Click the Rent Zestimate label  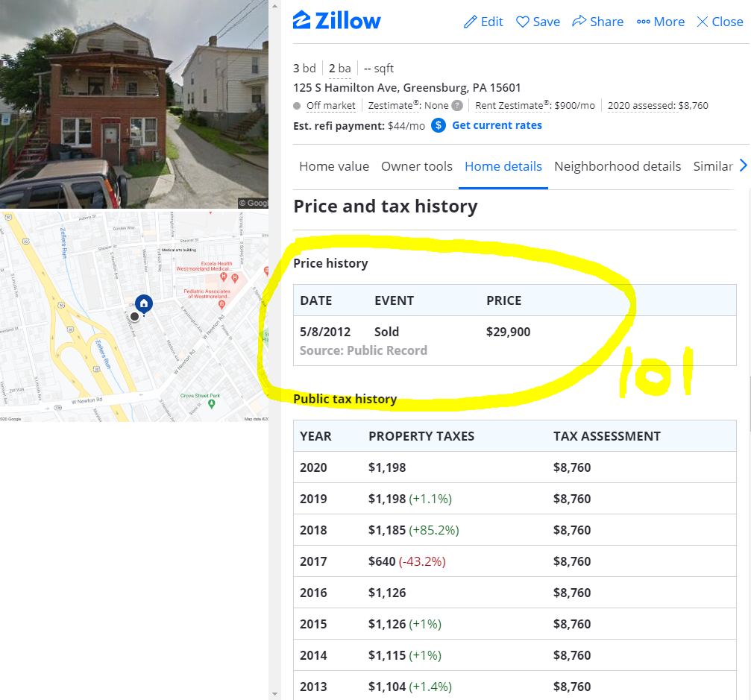(x=512, y=105)
